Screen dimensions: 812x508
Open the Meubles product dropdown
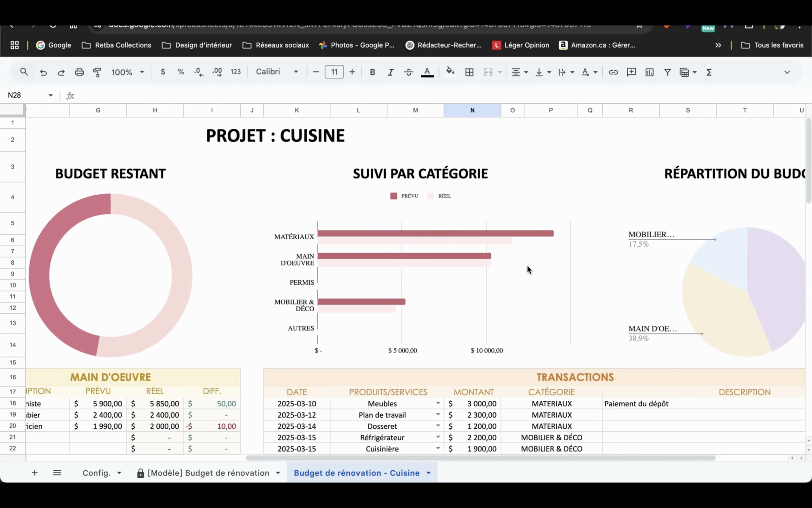point(438,403)
